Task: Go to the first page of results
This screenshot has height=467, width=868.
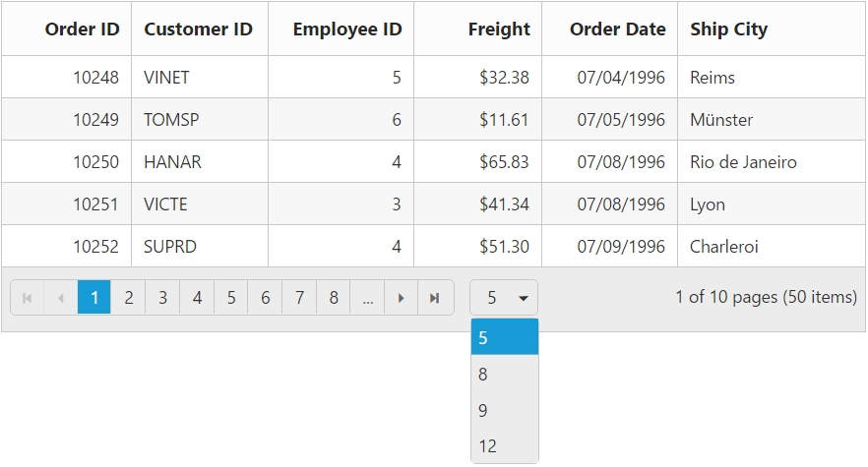Action: 27,298
